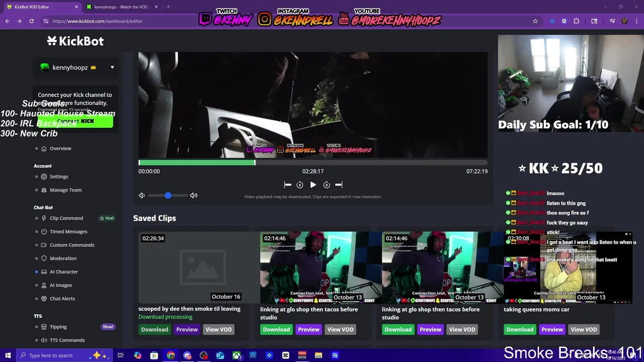The width and height of the screenshot is (644, 362).
Task: Open thumbnail of 02:30:08 saved clip
Action: [x=568, y=267]
